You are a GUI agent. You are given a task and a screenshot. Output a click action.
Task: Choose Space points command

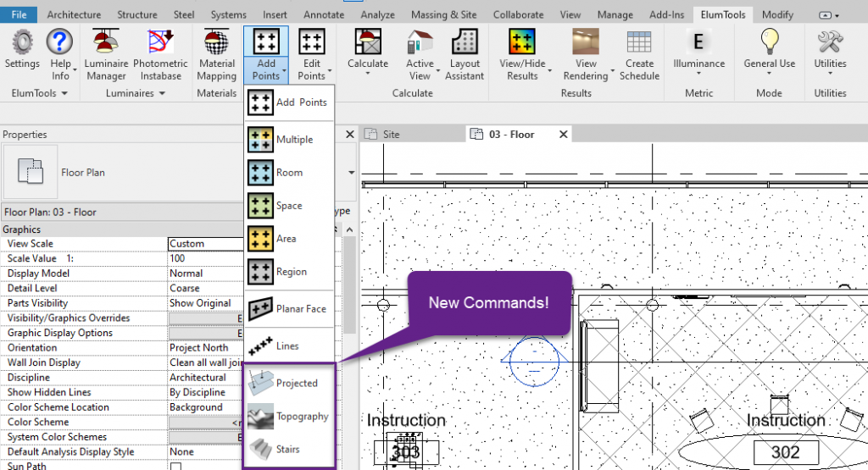289,206
